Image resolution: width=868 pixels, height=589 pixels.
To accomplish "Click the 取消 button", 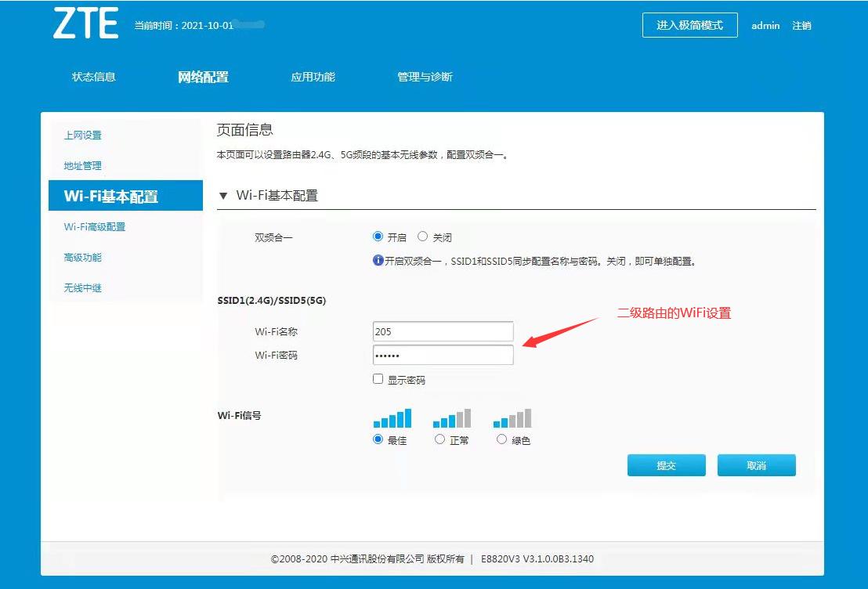I will [756, 464].
